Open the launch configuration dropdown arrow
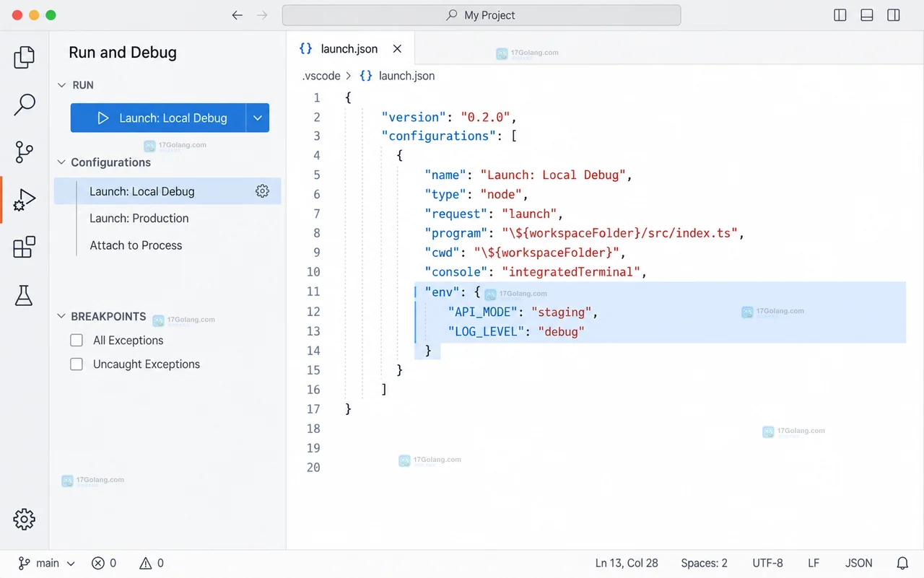This screenshot has height=578, width=924. (x=258, y=118)
